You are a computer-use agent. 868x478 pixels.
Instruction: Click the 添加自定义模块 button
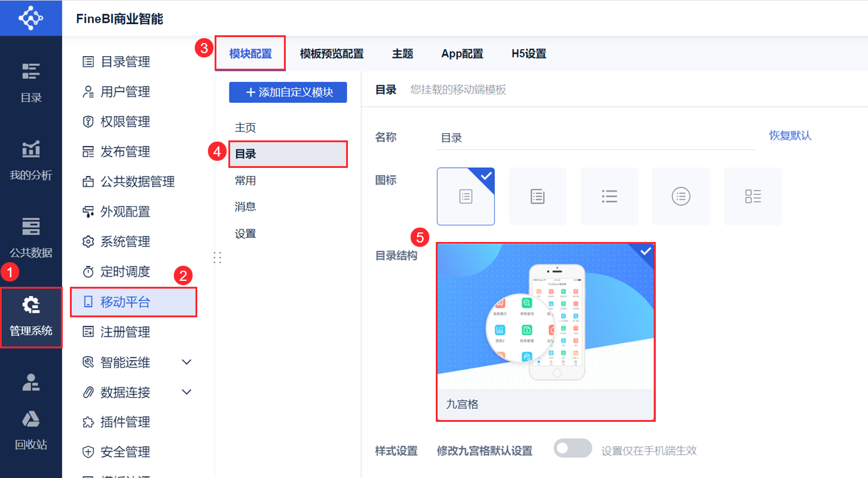click(x=288, y=92)
